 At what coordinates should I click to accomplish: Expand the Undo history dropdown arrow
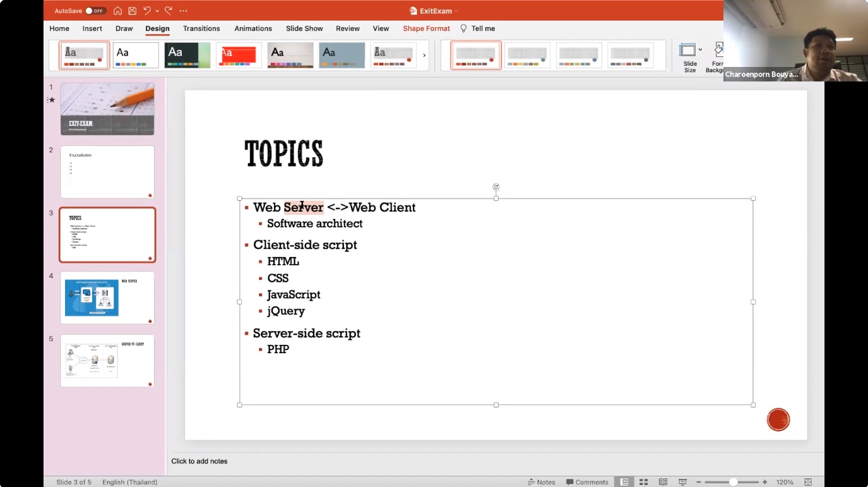[x=157, y=11]
